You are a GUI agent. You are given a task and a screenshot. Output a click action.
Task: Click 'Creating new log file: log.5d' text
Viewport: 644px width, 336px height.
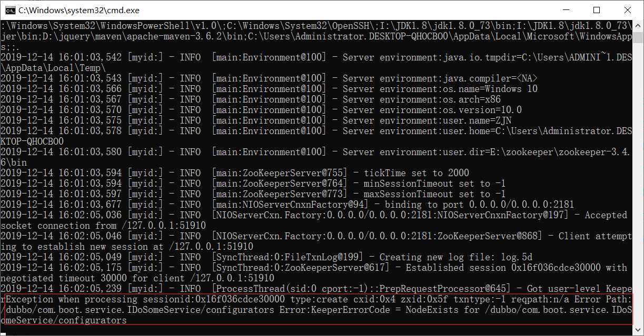(455, 257)
